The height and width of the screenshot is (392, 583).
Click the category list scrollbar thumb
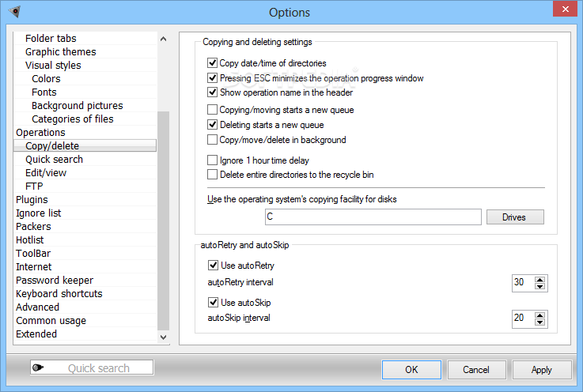coord(163,220)
